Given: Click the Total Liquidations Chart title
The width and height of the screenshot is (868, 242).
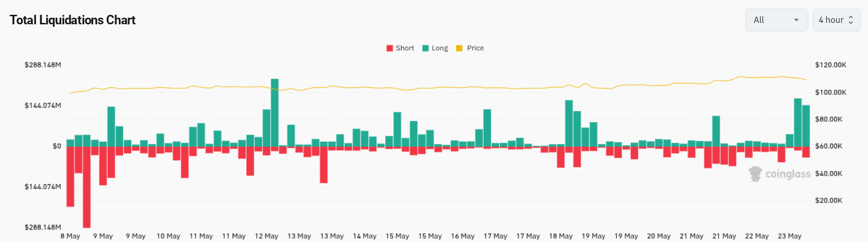Looking at the screenshot, I should tap(73, 20).
